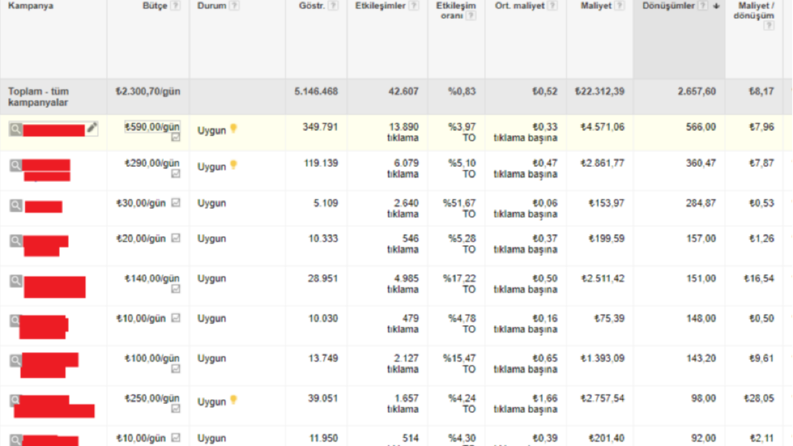Click search campaign icon in ₺30,00/gün row
The height and width of the screenshot is (446, 793).
coord(16,205)
